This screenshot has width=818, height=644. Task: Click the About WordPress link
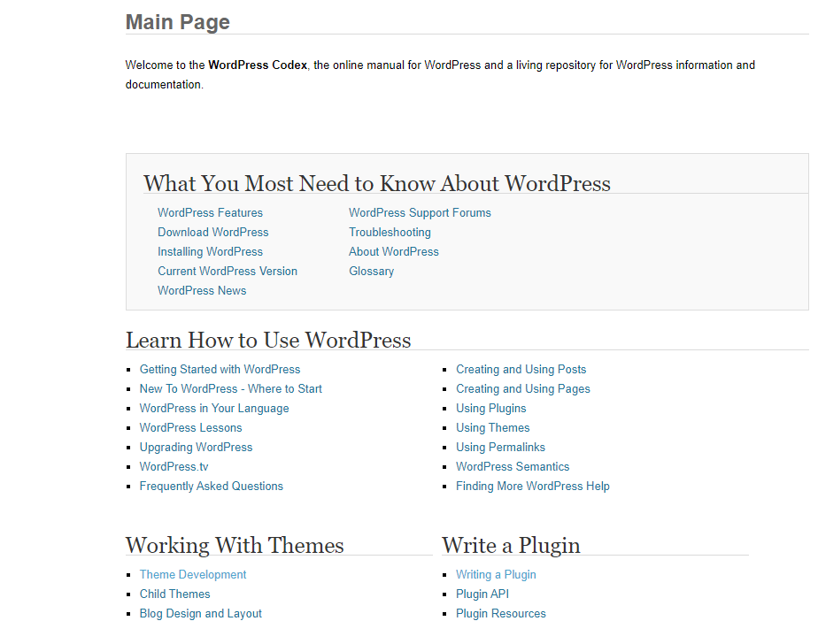394,252
